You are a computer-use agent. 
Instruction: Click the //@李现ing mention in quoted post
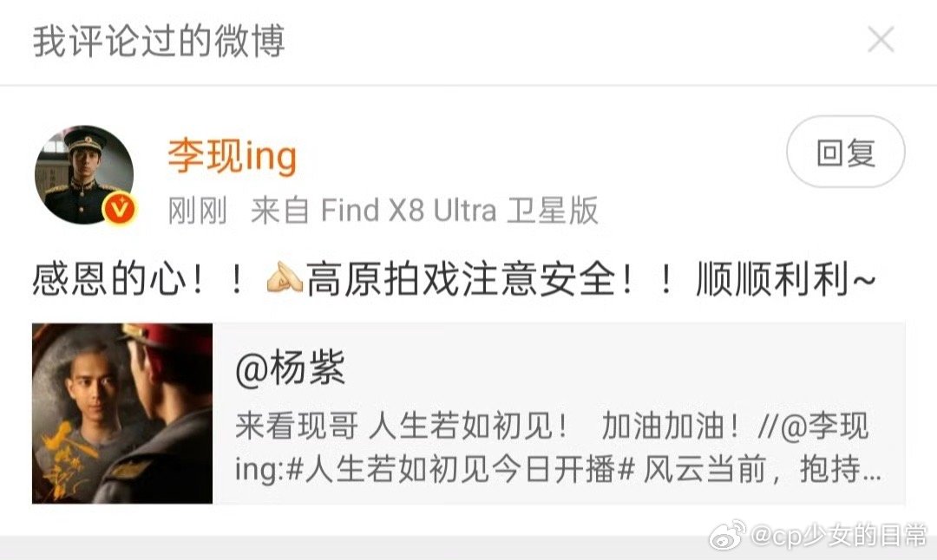tap(813, 427)
